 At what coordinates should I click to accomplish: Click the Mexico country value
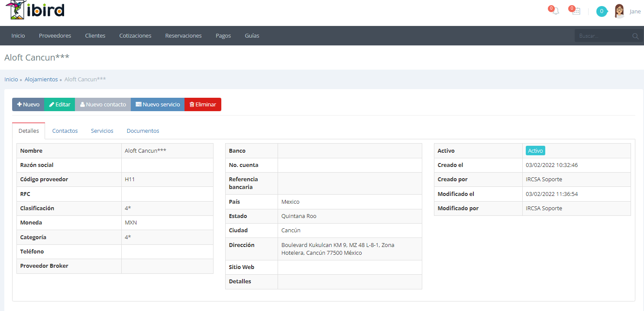(x=290, y=202)
